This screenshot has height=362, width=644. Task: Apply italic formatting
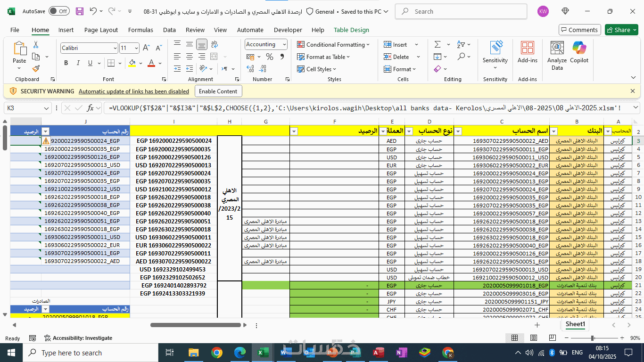pyautogui.click(x=77, y=63)
